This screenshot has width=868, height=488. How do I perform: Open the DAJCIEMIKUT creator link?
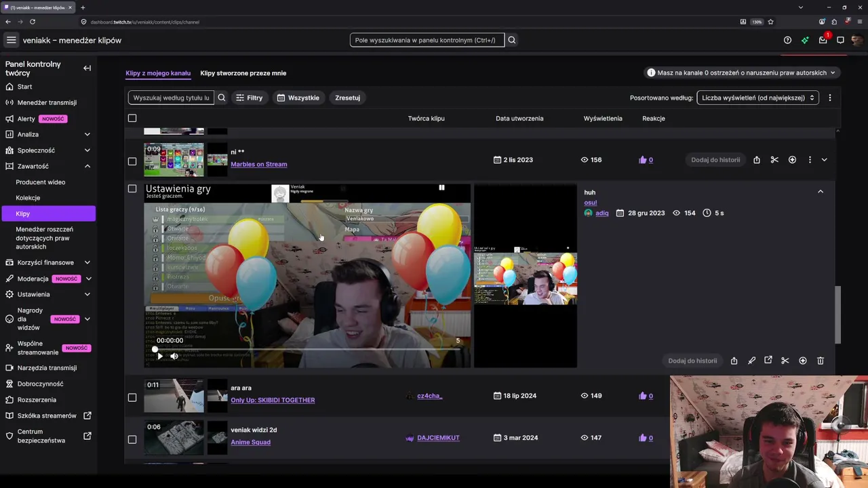click(x=438, y=438)
